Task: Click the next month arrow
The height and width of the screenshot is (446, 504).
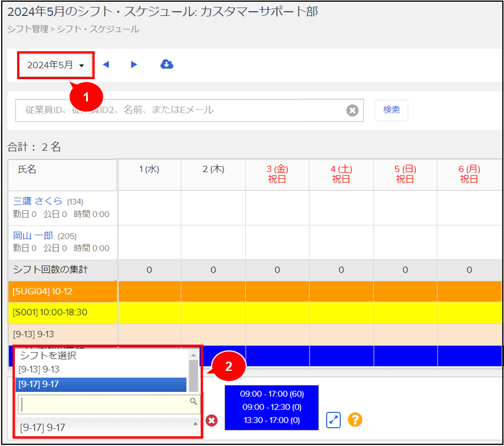Action: pos(134,65)
